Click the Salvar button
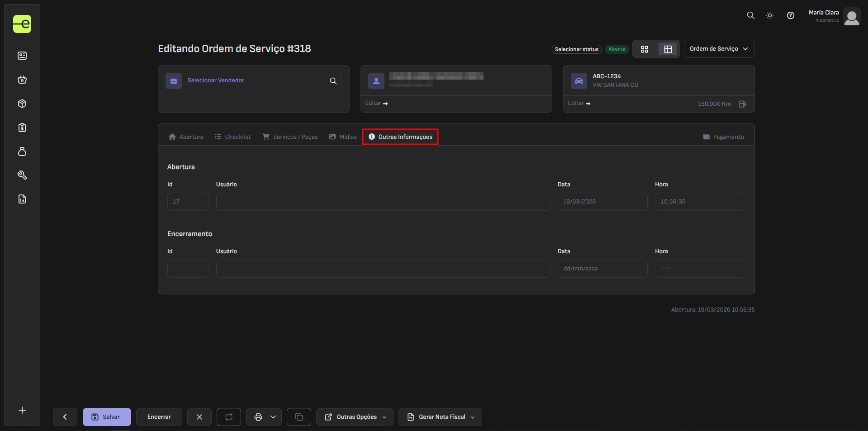Viewport: 868px width, 431px height. point(107,417)
